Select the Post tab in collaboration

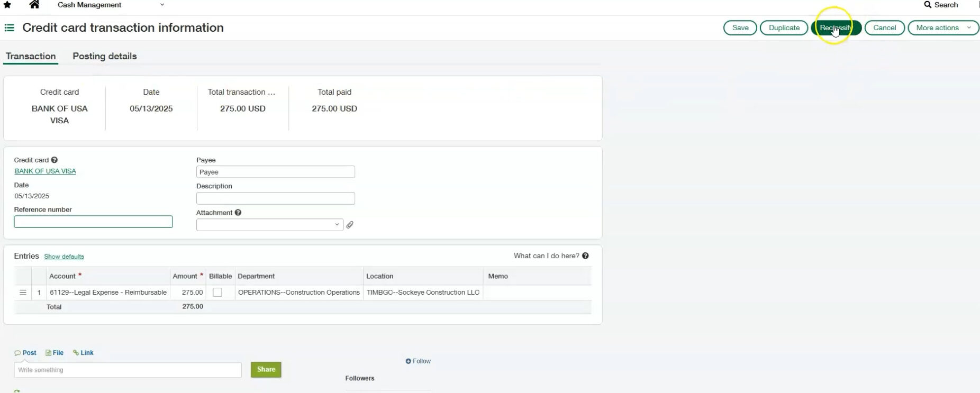25,353
